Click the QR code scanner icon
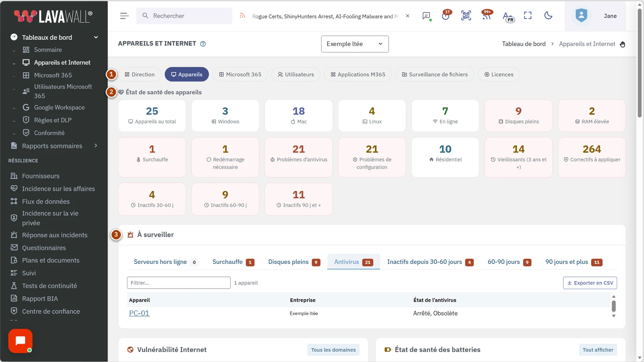 [x=466, y=16]
